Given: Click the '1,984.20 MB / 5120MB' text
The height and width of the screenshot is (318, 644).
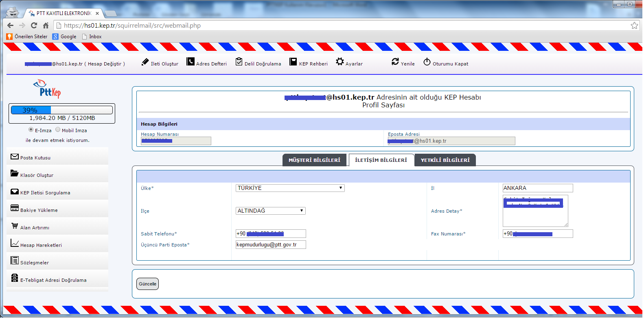Looking at the screenshot, I should [x=62, y=118].
